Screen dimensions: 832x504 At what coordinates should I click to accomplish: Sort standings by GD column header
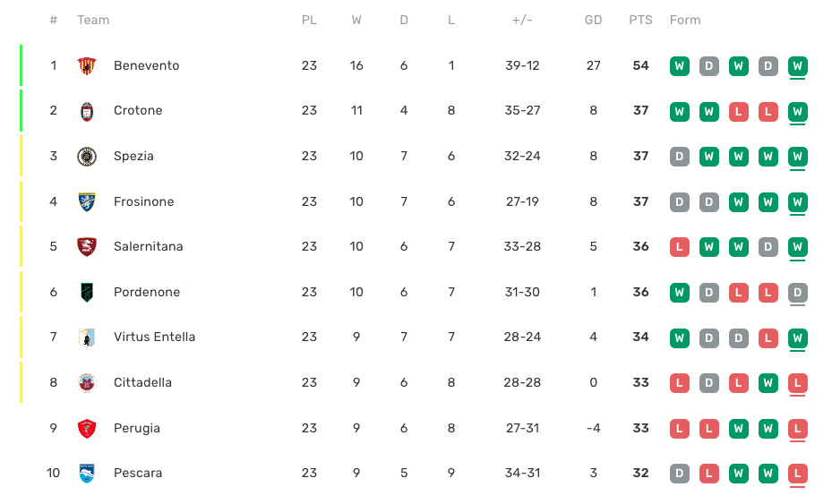pyautogui.click(x=593, y=21)
